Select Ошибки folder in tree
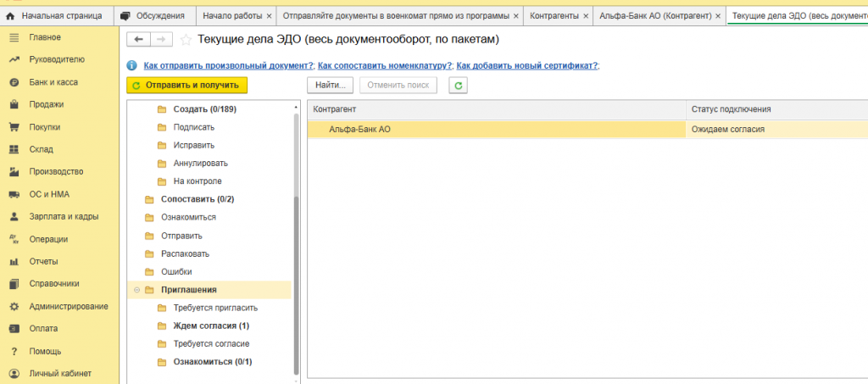 point(176,271)
